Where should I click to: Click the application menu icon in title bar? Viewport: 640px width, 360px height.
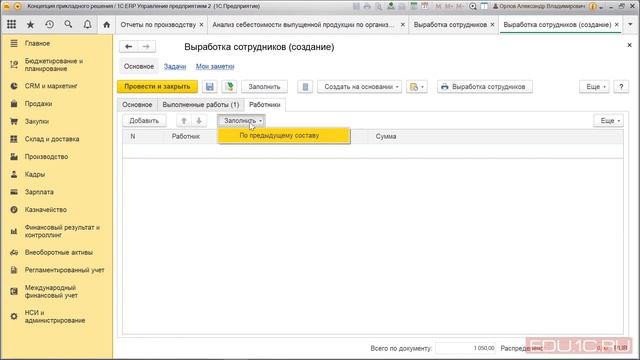click(x=18, y=6)
